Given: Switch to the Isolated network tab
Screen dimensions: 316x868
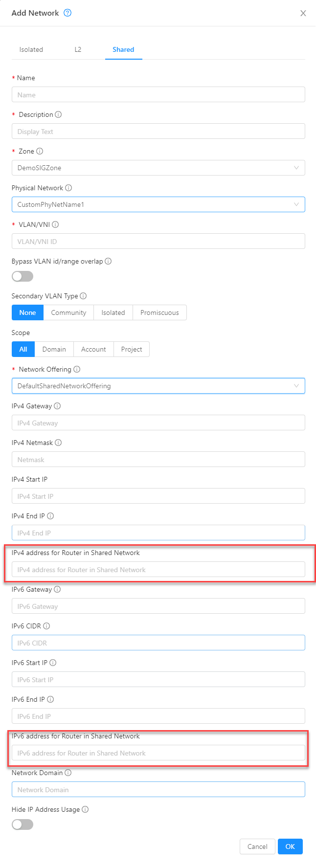Looking at the screenshot, I should (31, 49).
